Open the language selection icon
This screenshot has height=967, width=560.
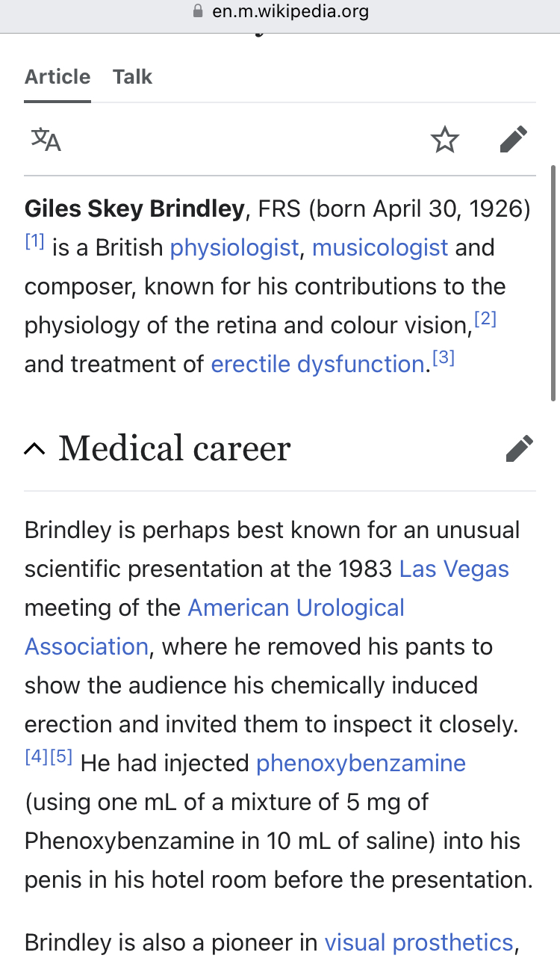pyautogui.click(x=46, y=140)
